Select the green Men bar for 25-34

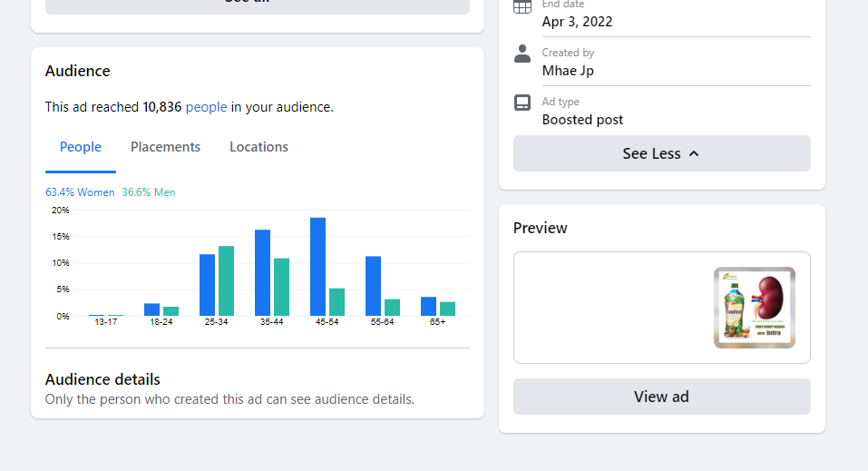(226, 280)
